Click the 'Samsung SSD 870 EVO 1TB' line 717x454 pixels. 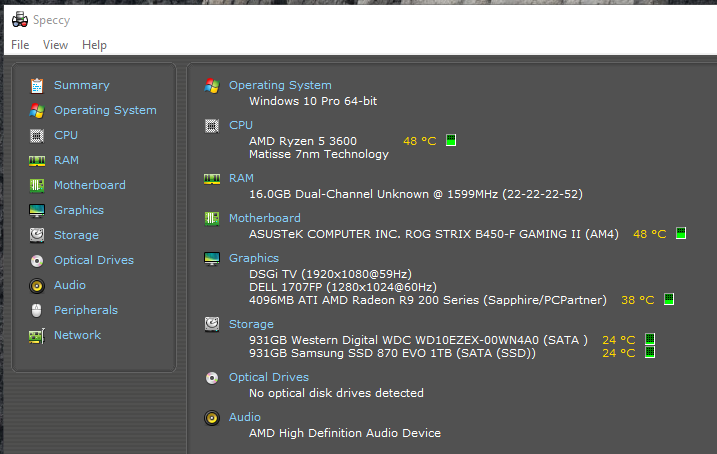click(x=392, y=353)
